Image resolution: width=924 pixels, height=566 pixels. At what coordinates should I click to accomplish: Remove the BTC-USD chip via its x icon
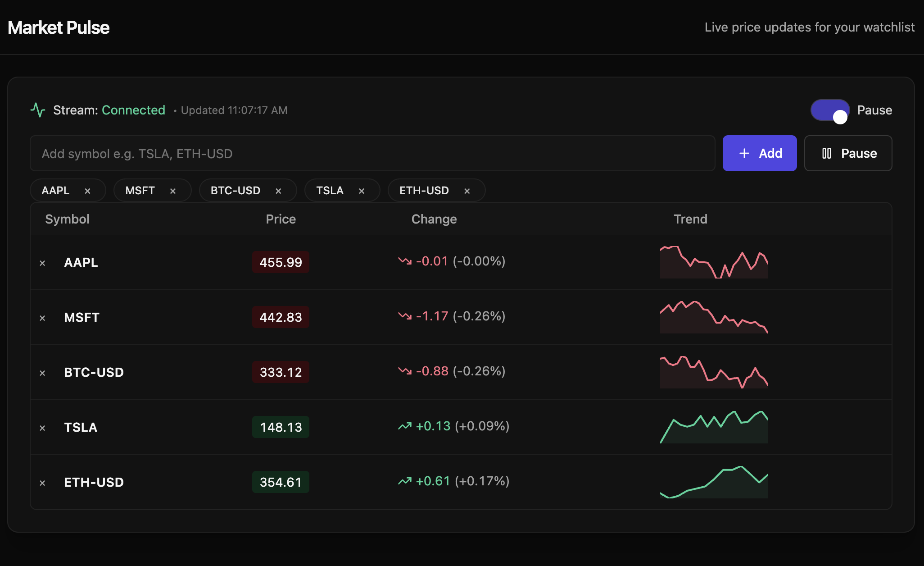point(278,191)
